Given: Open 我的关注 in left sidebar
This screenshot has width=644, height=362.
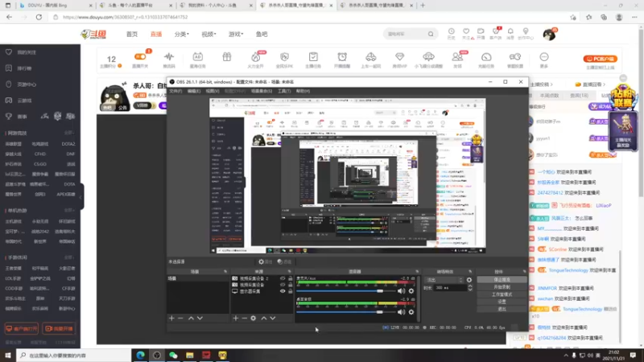Looking at the screenshot, I should 27,52.
